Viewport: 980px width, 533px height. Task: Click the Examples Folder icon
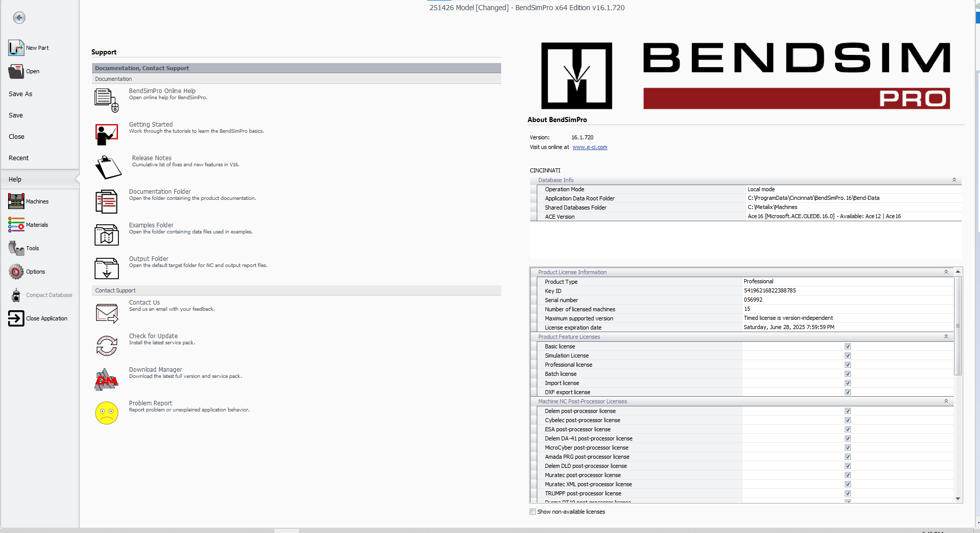coord(107,235)
